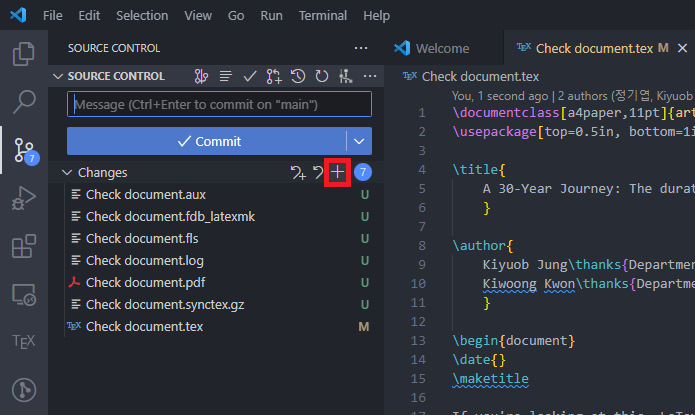Focus the commit message input field

(219, 104)
